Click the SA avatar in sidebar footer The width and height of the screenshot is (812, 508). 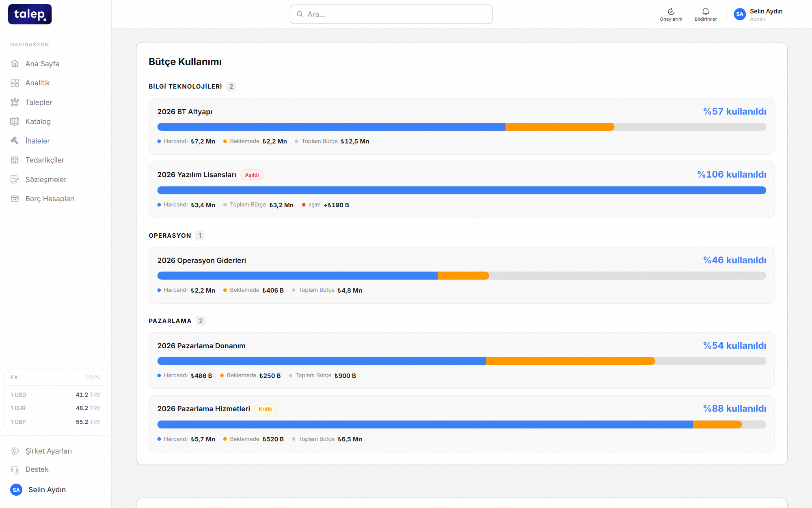(x=16, y=490)
